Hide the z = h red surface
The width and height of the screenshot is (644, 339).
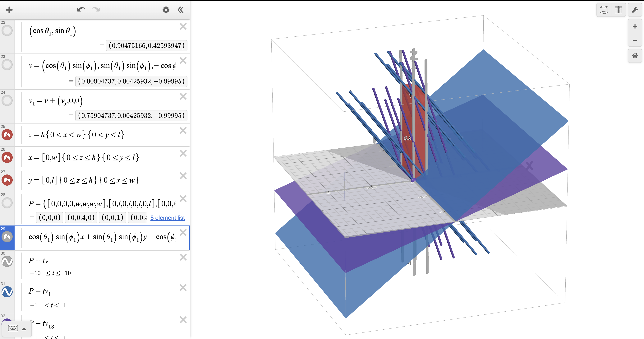pyautogui.click(x=7, y=135)
